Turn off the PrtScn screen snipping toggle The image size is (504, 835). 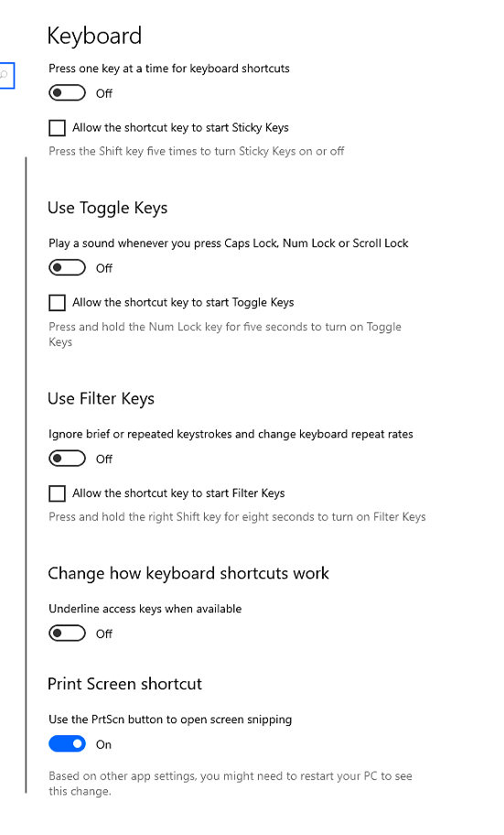pos(67,743)
